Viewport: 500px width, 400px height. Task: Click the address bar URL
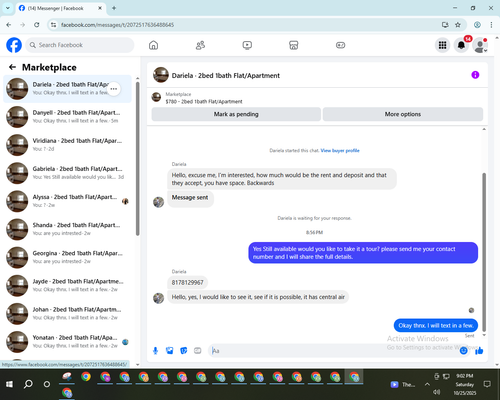(x=117, y=25)
